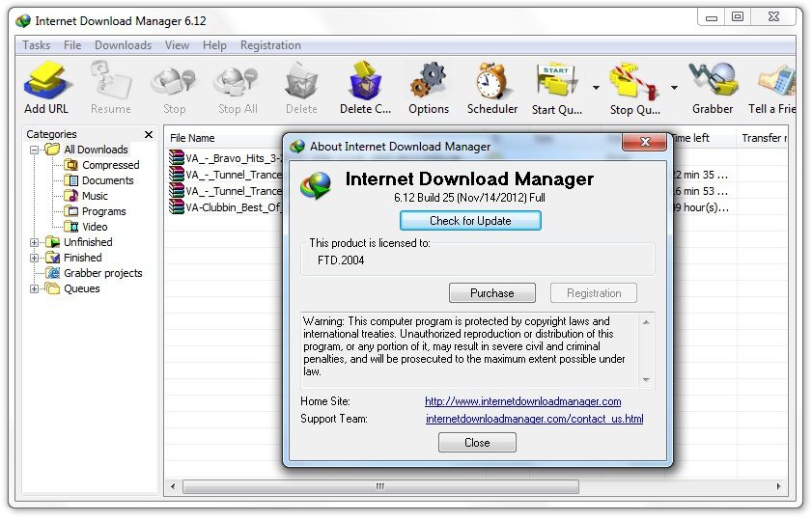Open the Downloads menu

click(x=124, y=45)
